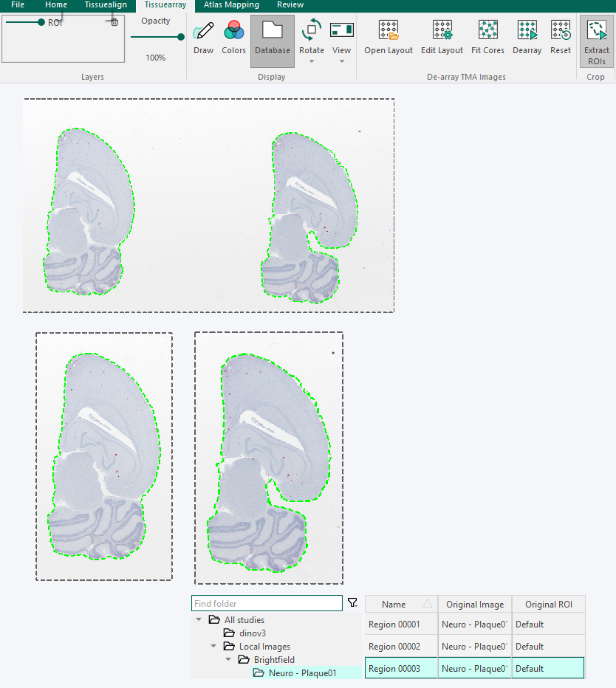Click the View icon
The image size is (616, 688).
tap(341, 31)
